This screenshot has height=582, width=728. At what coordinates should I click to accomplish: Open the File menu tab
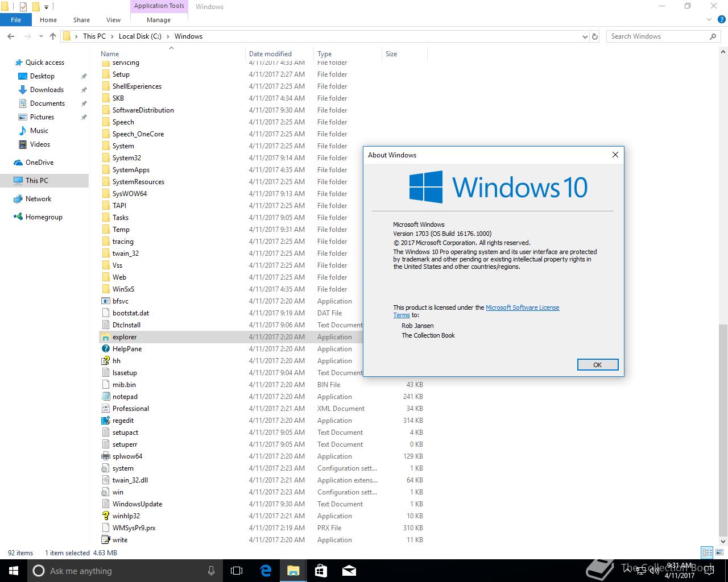[16, 20]
